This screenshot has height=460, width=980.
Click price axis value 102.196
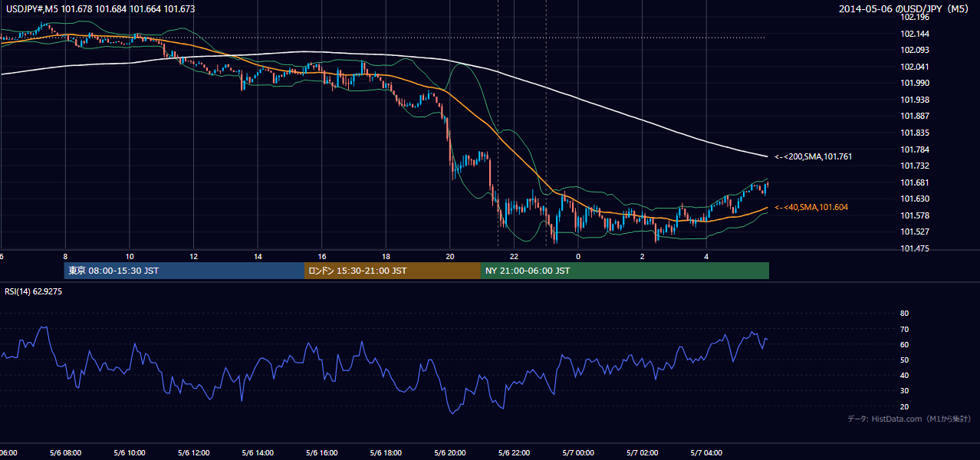point(915,17)
